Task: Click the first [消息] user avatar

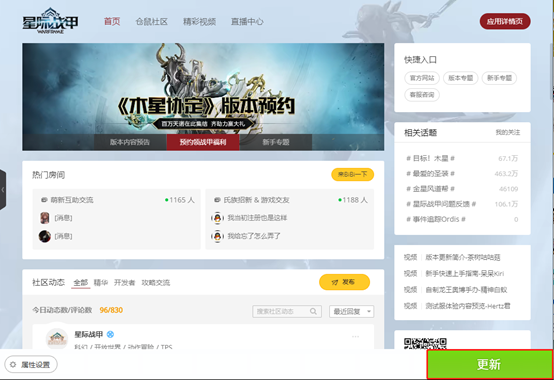Action: pyautogui.click(x=45, y=218)
